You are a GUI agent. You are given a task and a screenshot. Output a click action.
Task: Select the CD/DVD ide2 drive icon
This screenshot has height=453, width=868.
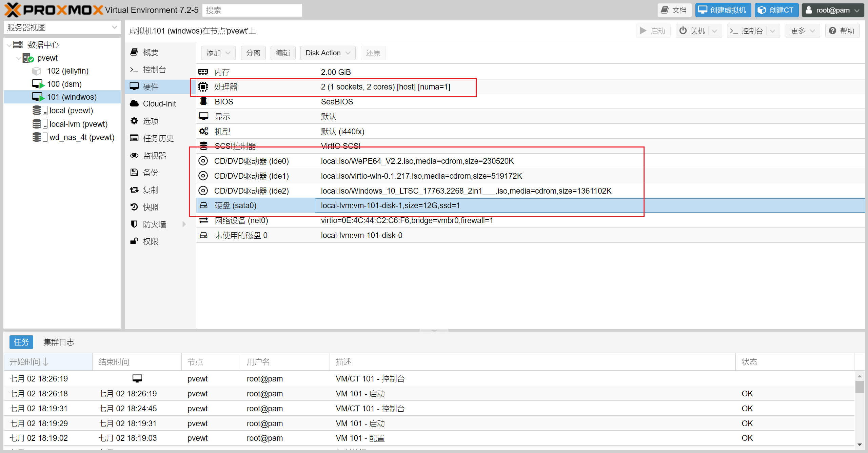tap(203, 191)
